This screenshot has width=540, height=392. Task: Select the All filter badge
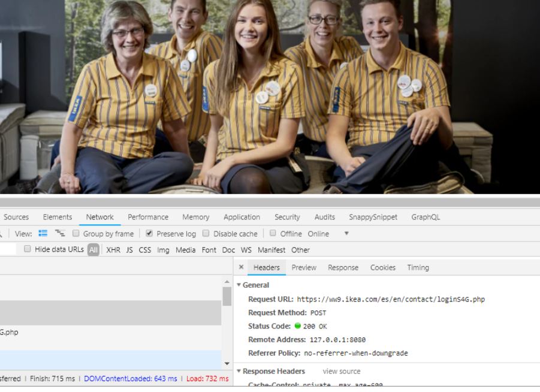(93, 250)
